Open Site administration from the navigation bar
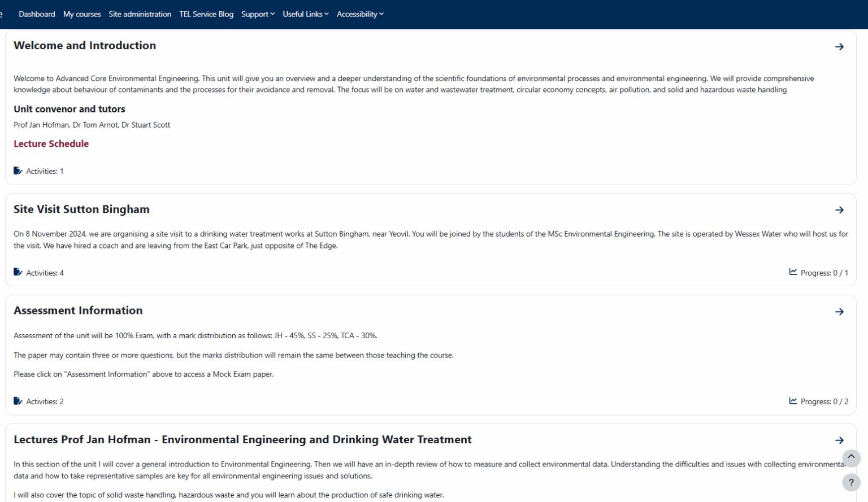The image size is (868, 502). 140,14
